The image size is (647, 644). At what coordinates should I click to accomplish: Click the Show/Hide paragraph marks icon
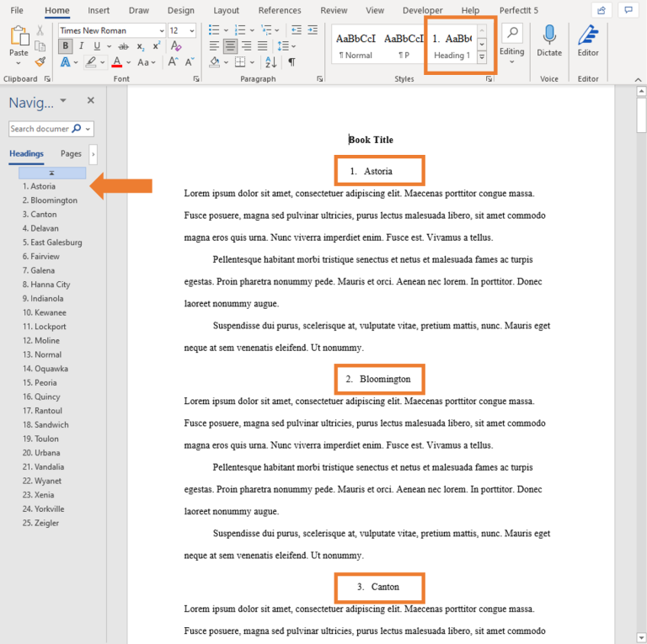pos(291,62)
